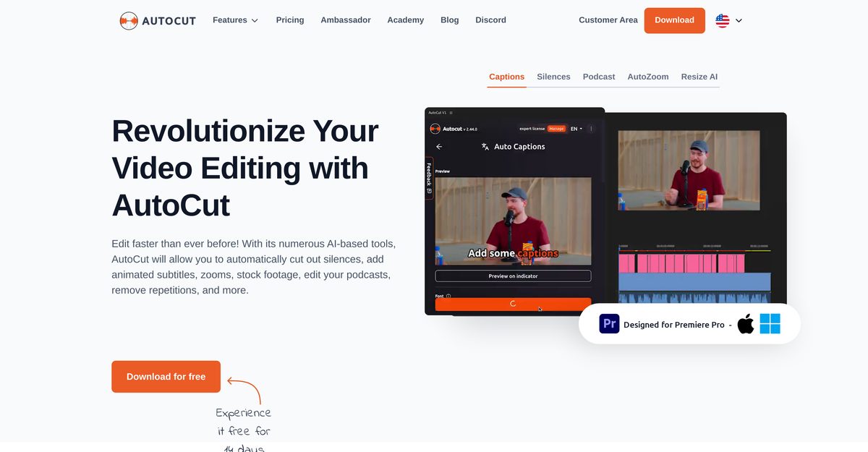
Task: Click the Premiere Pro icon
Action: [609, 324]
